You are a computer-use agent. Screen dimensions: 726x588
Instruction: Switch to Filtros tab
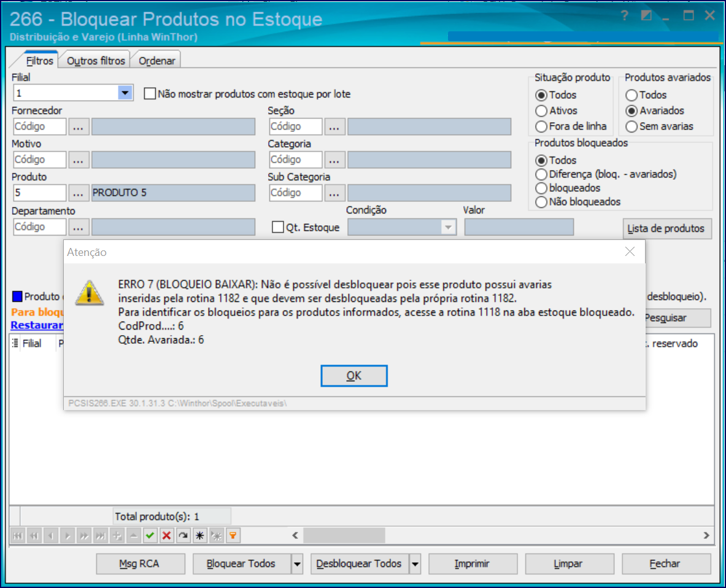[39, 61]
